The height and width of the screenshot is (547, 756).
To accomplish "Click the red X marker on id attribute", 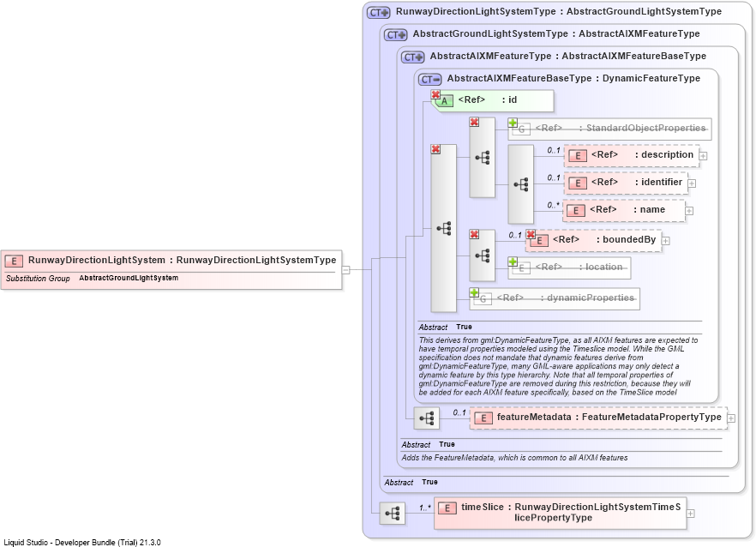I will point(435,94).
